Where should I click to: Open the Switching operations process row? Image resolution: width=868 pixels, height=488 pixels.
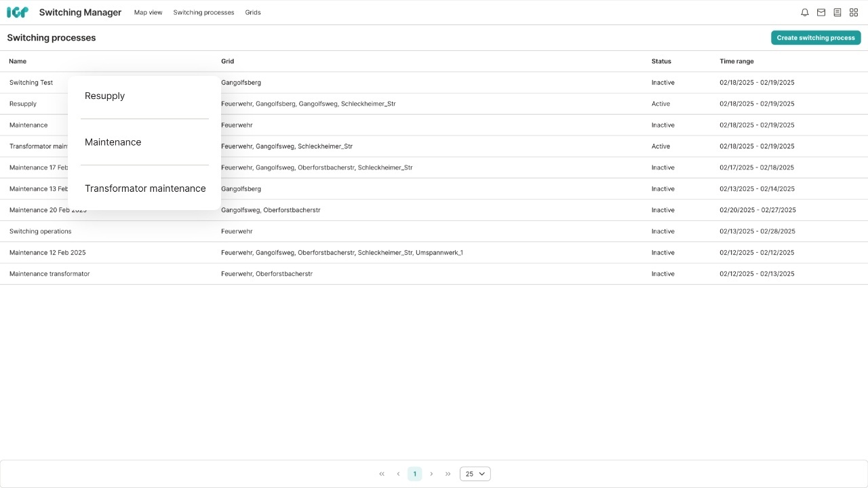(x=40, y=231)
